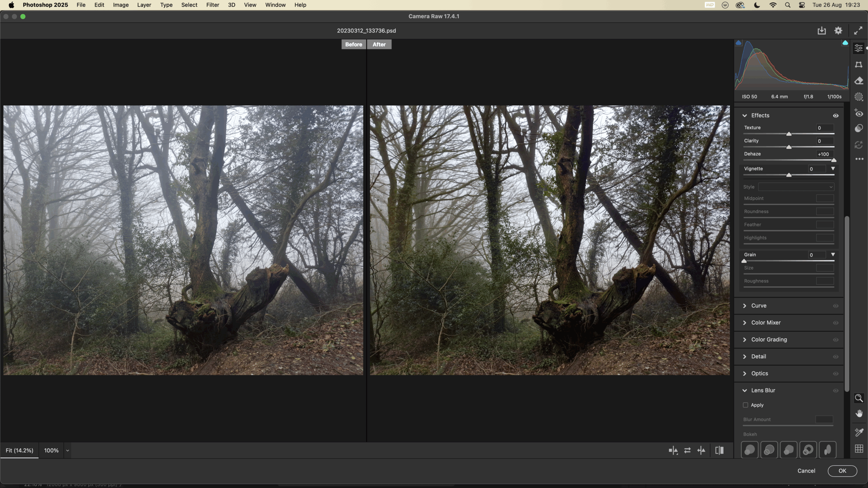Toggle Effects panel visibility eye
The width and height of the screenshot is (868, 488).
pos(836,116)
